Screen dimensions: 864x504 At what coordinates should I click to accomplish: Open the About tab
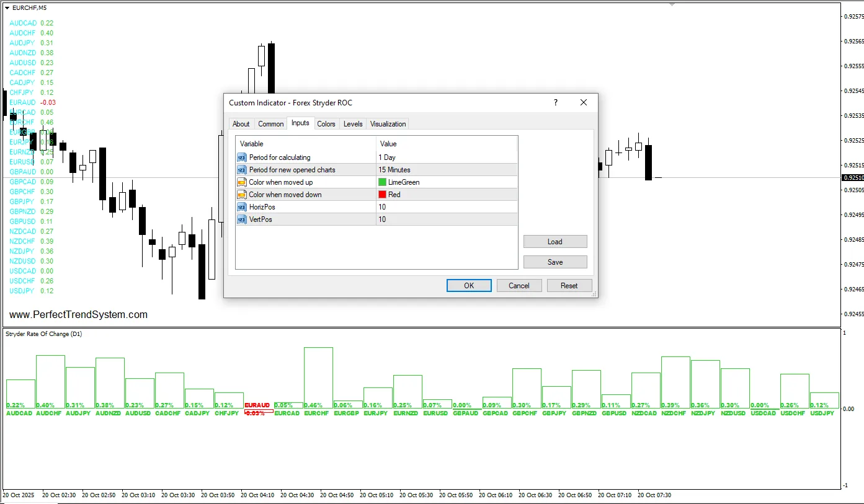coord(241,124)
